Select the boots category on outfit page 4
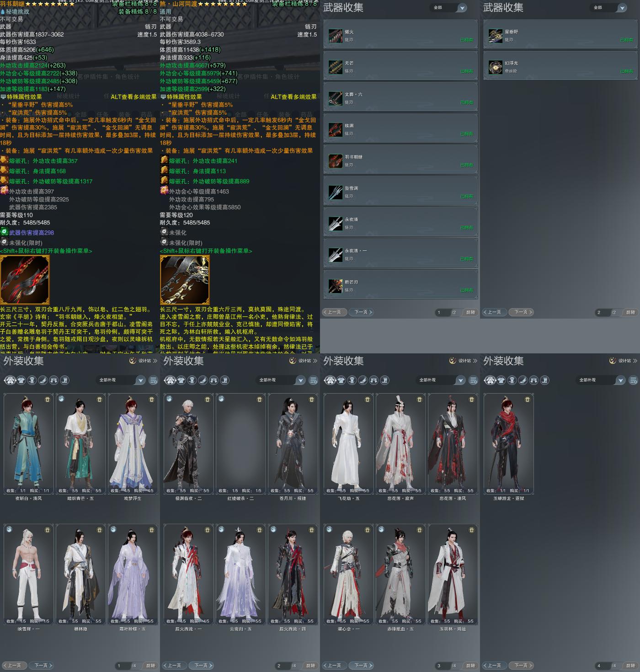Viewport: 640px width, 672px height. pos(544,380)
